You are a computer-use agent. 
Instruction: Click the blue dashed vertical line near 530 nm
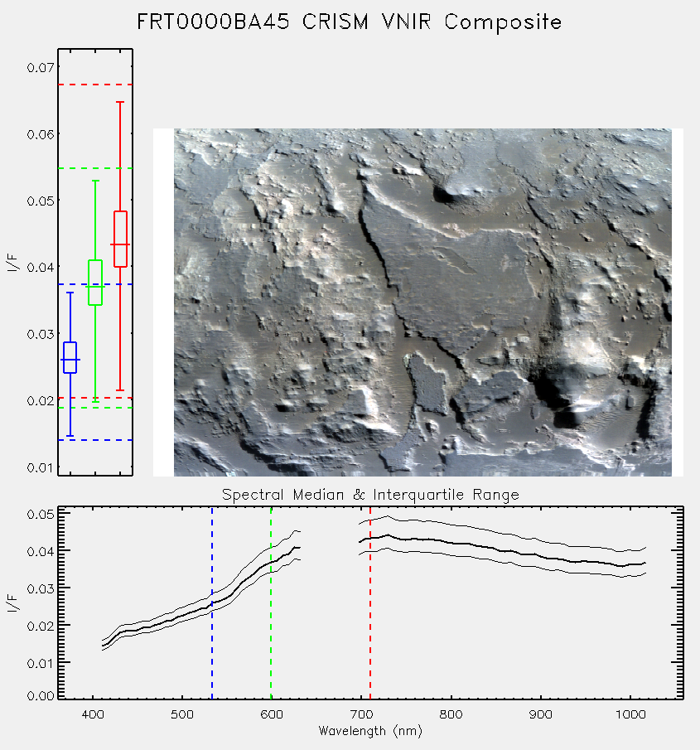212,603
